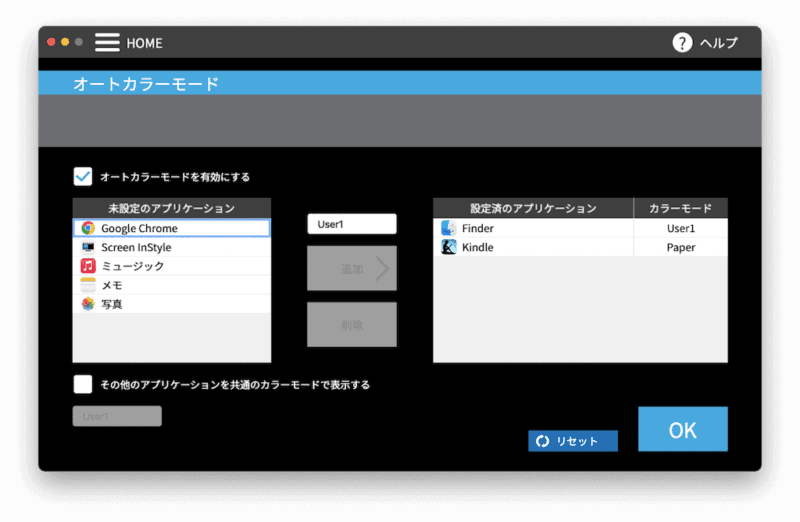Select Screen InStyle in the unconfigured list

[172, 247]
